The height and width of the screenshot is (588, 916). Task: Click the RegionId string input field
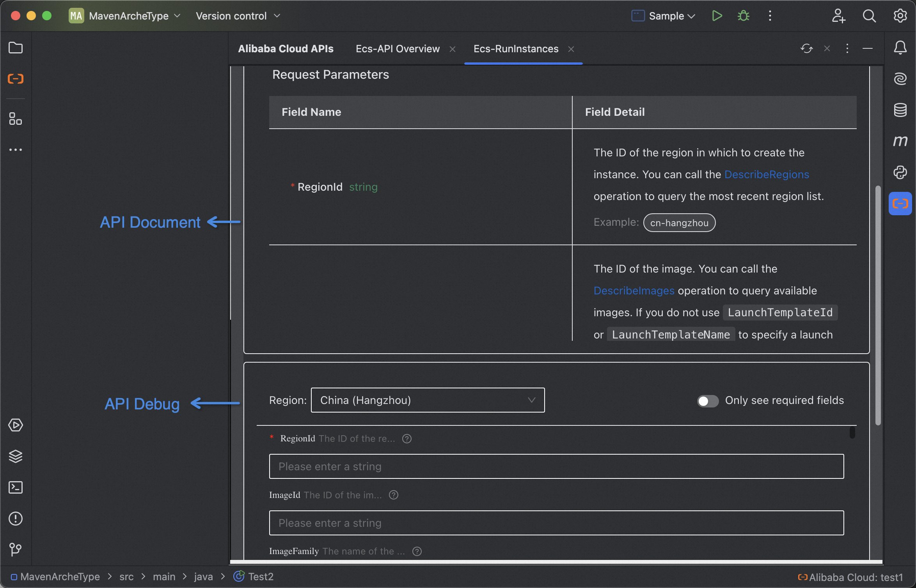coord(556,466)
